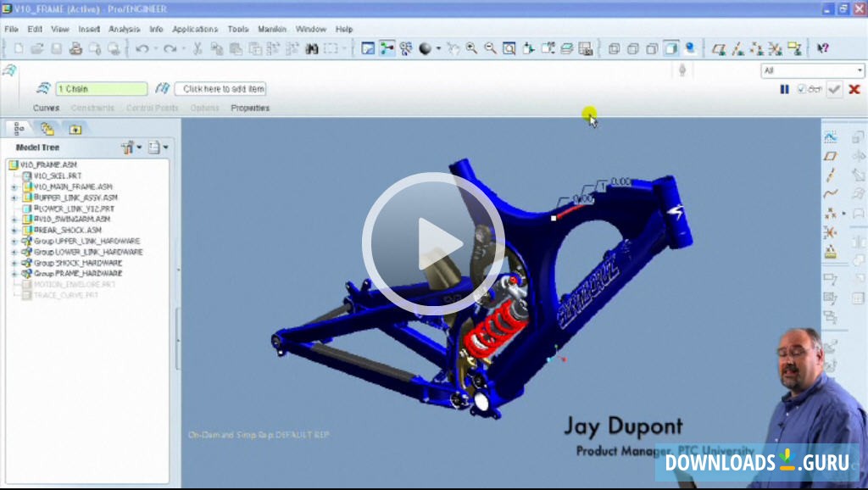Pause the feature with the pause icon
Screen dimensions: 868x490
pyautogui.click(x=784, y=89)
